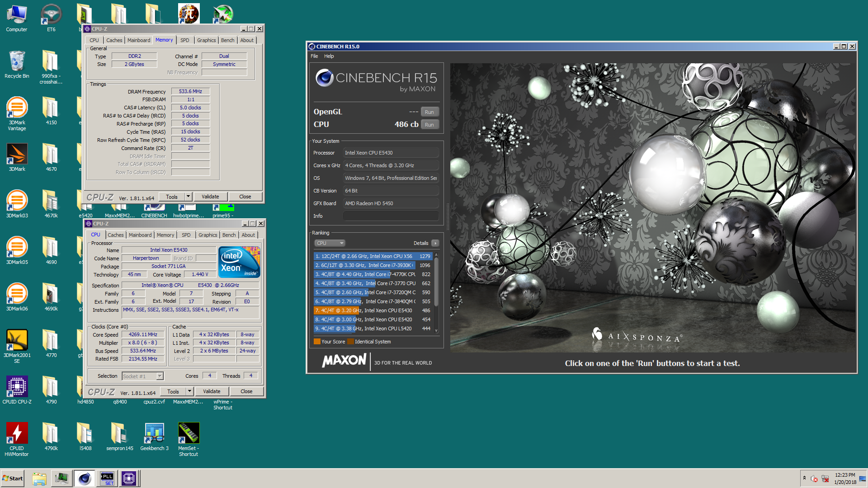Switch to Caches tab in upper CPU-Z
Screen dimensions: 868x488
[x=114, y=40]
